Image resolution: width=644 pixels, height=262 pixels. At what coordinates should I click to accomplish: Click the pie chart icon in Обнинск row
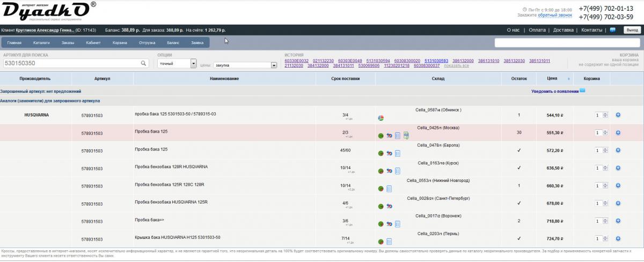click(x=380, y=118)
